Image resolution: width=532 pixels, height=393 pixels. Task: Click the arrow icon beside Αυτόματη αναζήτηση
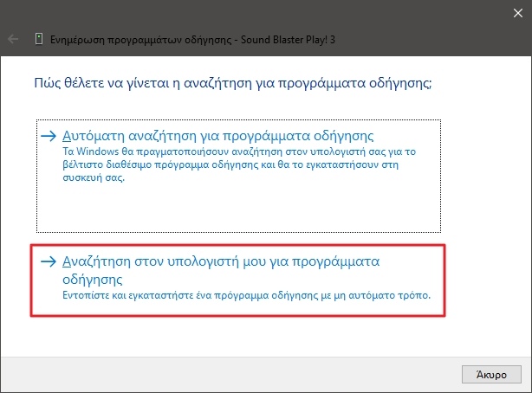51,137
